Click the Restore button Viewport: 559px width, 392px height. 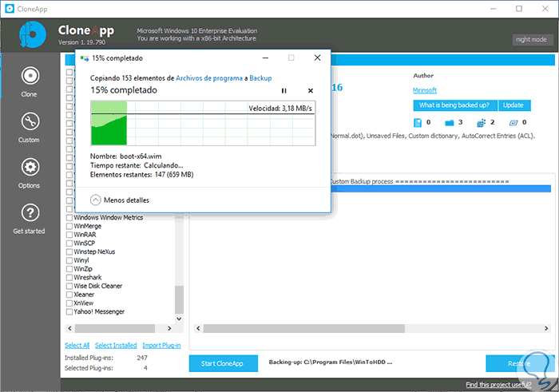click(519, 363)
